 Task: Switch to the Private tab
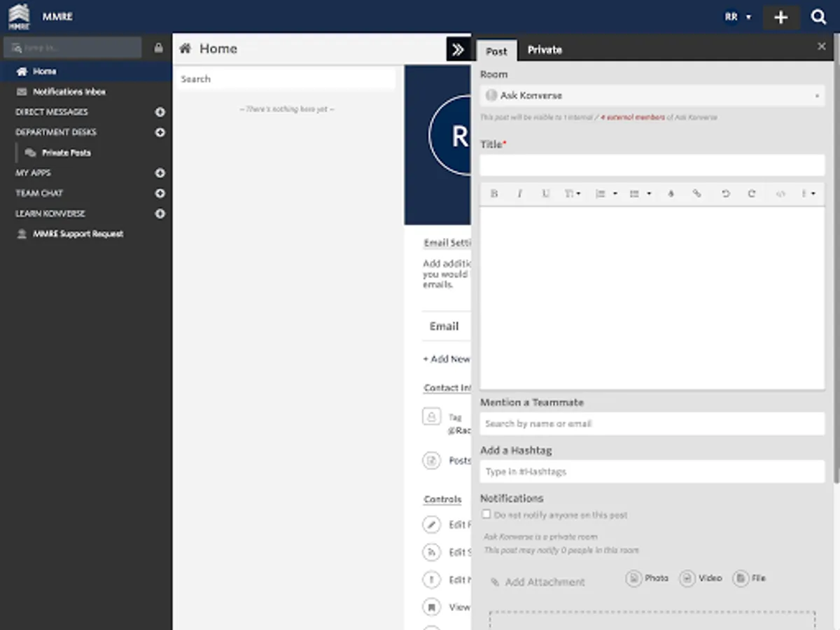point(545,50)
